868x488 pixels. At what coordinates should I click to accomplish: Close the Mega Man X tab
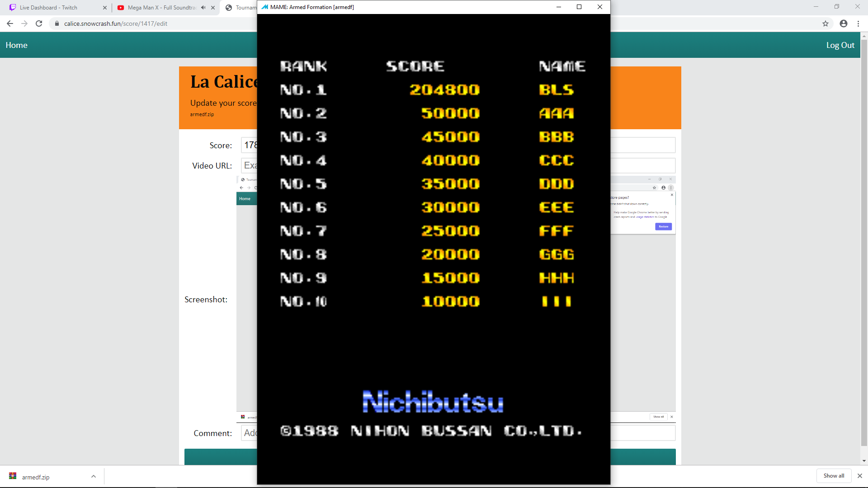(x=213, y=7)
